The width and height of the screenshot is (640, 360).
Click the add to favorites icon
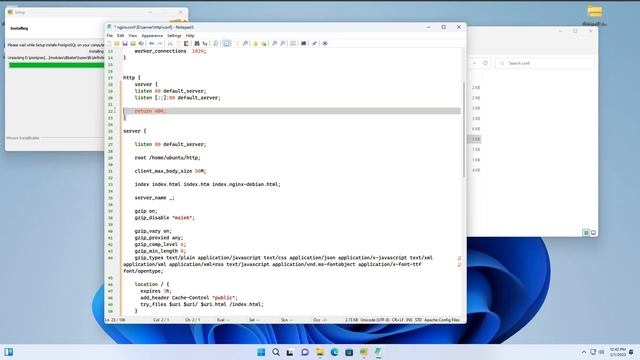tap(264, 43)
